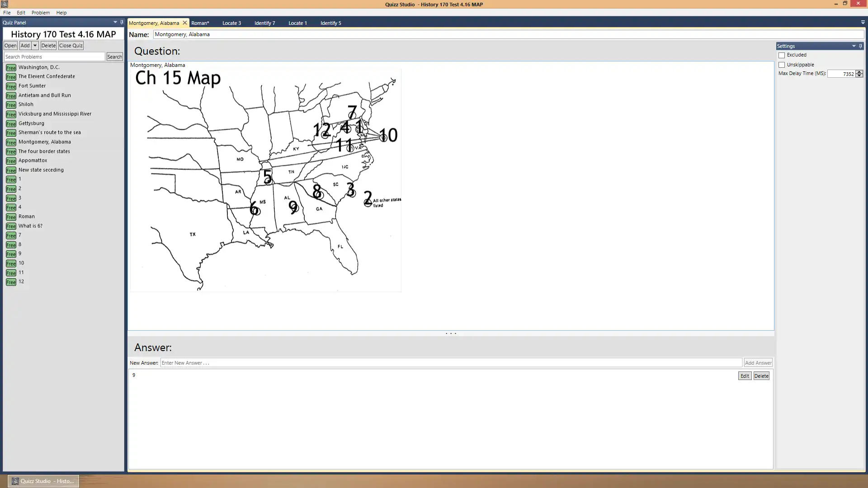Enable the Excluded checkbox in Settings
Screen dimensions: 868x488
(782, 55)
